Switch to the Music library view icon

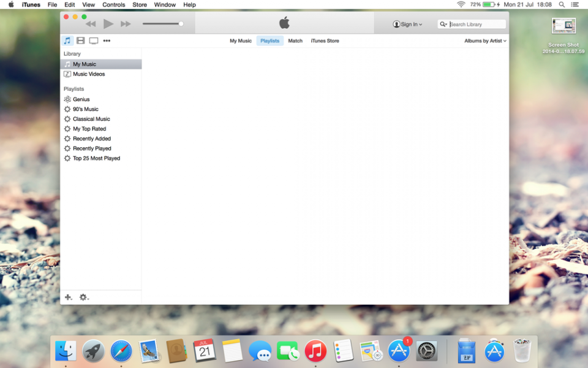(x=67, y=41)
